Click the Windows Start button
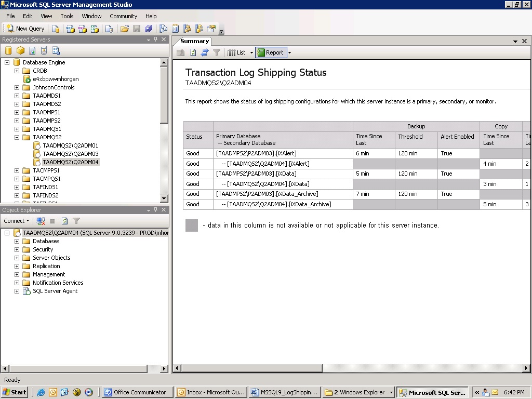This screenshot has height=399, width=532. [14, 392]
